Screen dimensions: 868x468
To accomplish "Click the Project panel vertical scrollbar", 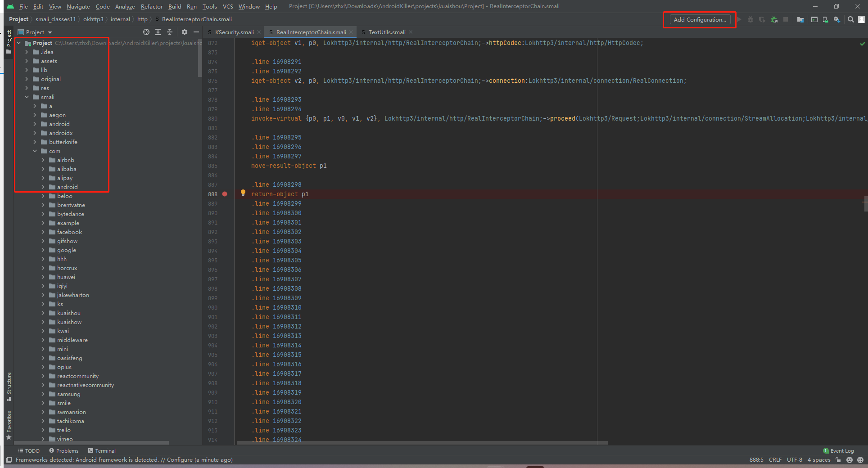I will coord(200,58).
